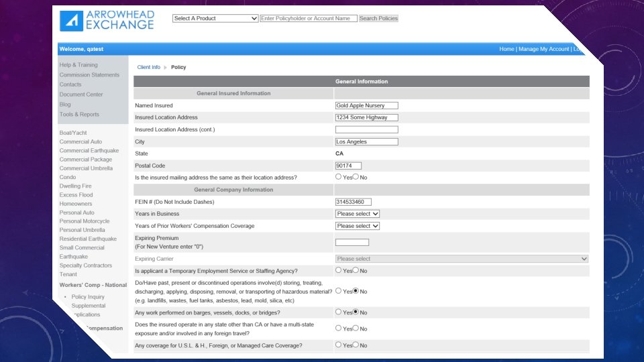Open the Expiring Carrier dropdown

[x=462, y=259]
